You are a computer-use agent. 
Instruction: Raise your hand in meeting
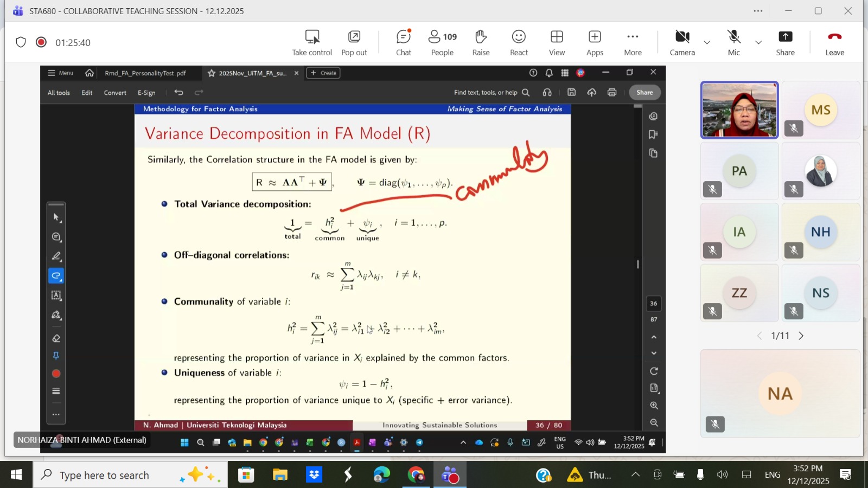pyautogui.click(x=481, y=43)
